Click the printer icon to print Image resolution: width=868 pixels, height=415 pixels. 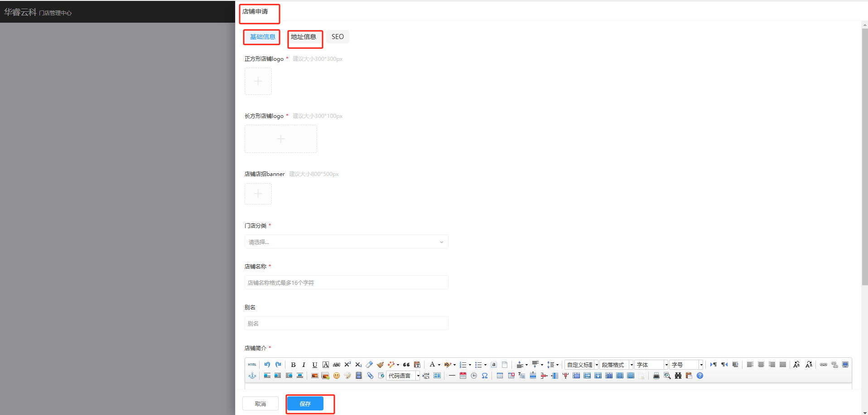[656, 376]
